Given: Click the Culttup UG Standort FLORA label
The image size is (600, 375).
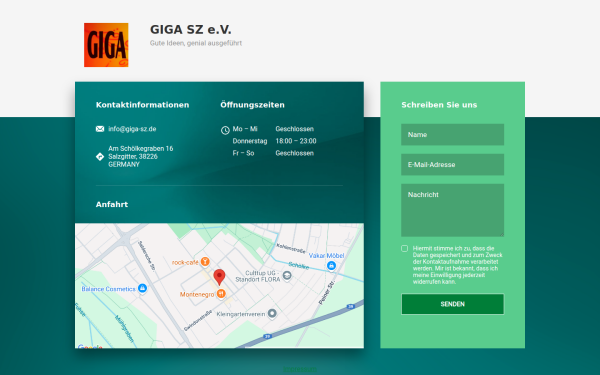Looking at the screenshot, I should (258, 276).
